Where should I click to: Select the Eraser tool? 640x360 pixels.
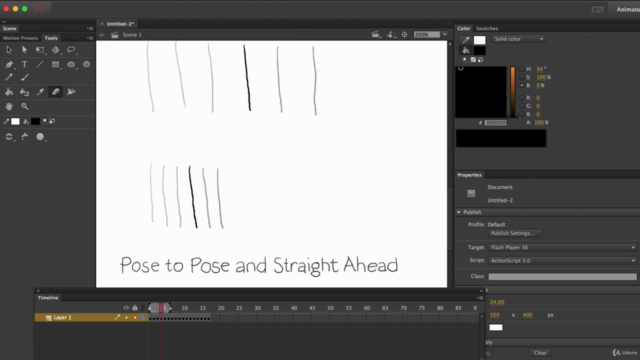56,92
